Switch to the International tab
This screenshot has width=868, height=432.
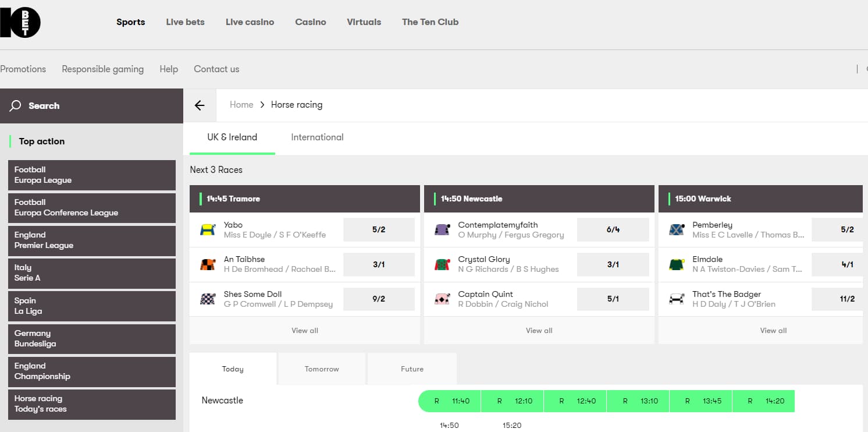[318, 137]
